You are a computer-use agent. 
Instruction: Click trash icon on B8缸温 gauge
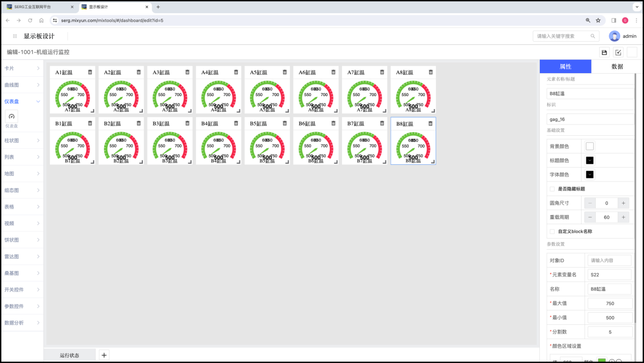(x=431, y=124)
